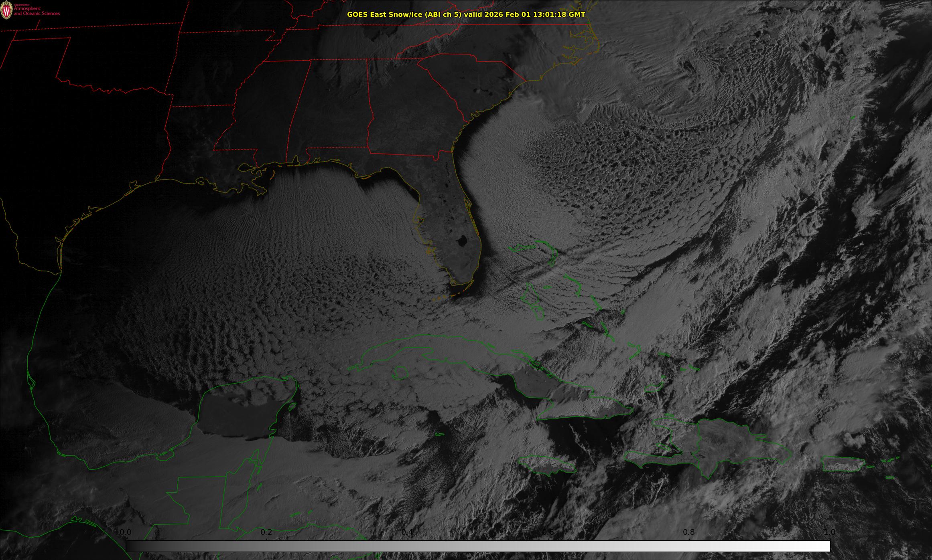Click the 1.0 label at the colorbar end
The width and height of the screenshot is (932, 560).
click(x=829, y=532)
